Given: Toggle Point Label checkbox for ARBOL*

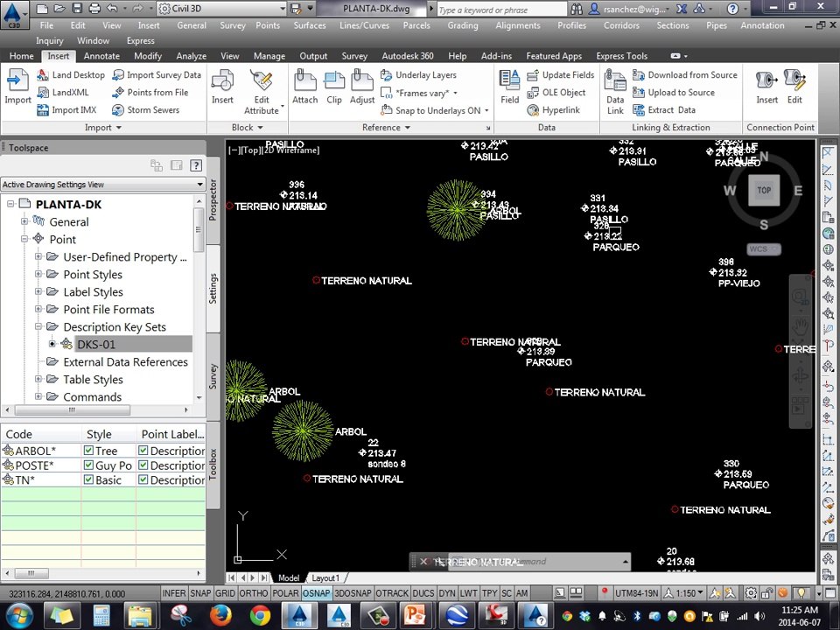Looking at the screenshot, I should pyautogui.click(x=143, y=451).
